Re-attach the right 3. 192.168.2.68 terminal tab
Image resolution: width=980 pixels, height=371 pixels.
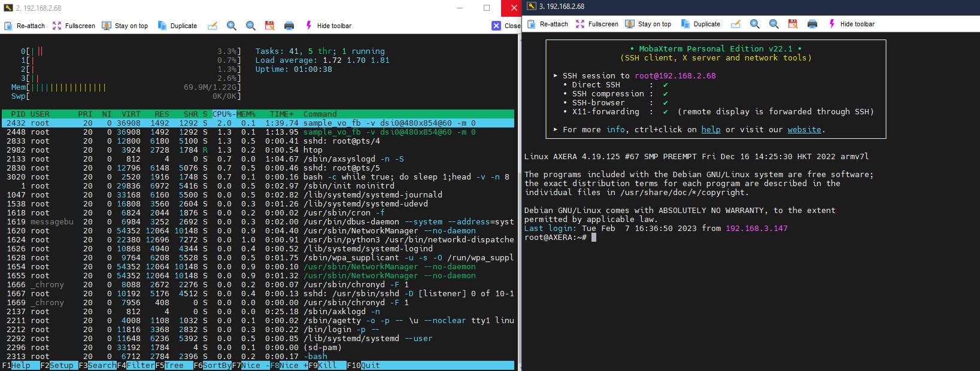pos(548,24)
